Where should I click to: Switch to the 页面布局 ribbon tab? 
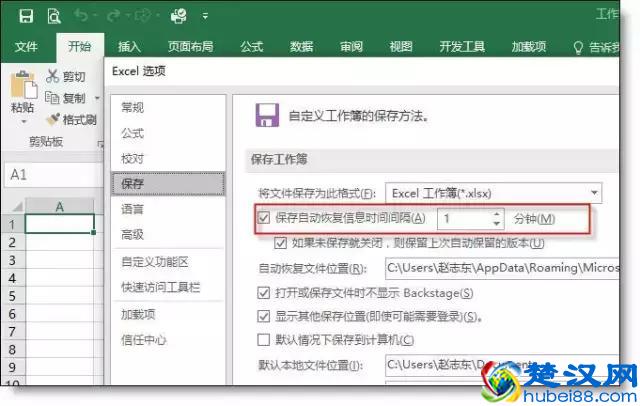click(x=191, y=47)
